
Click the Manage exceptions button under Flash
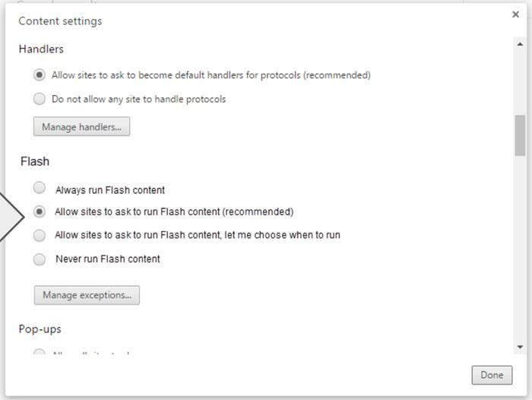pos(87,294)
